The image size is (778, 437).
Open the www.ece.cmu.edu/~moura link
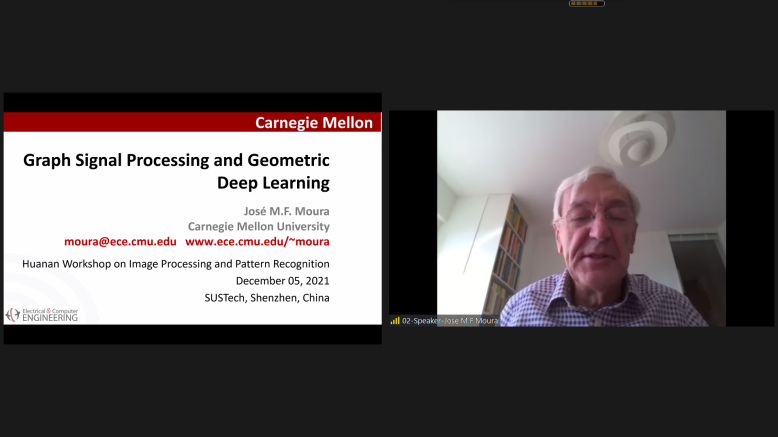[x=257, y=242]
